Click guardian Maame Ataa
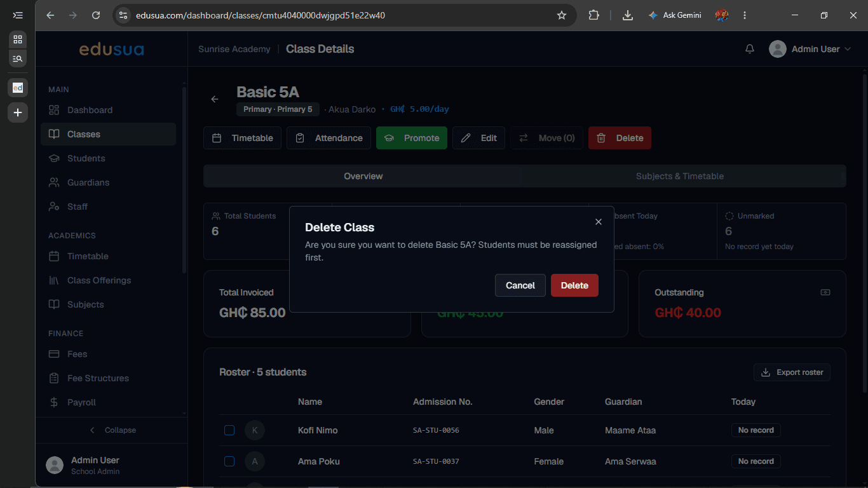The image size is (868, 488). tap(630, 430)
